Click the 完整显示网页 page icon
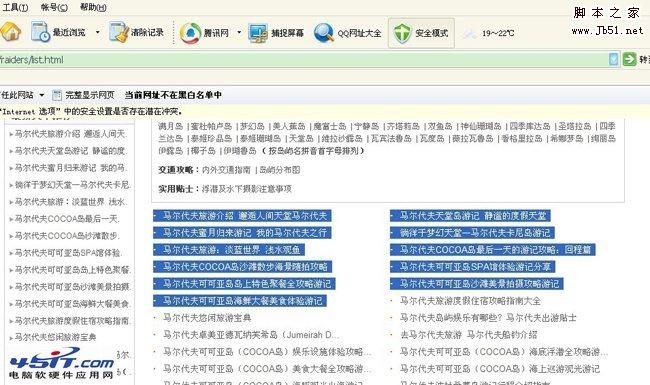The height and width of the screenshot is (385, 650). click(56, 95)
